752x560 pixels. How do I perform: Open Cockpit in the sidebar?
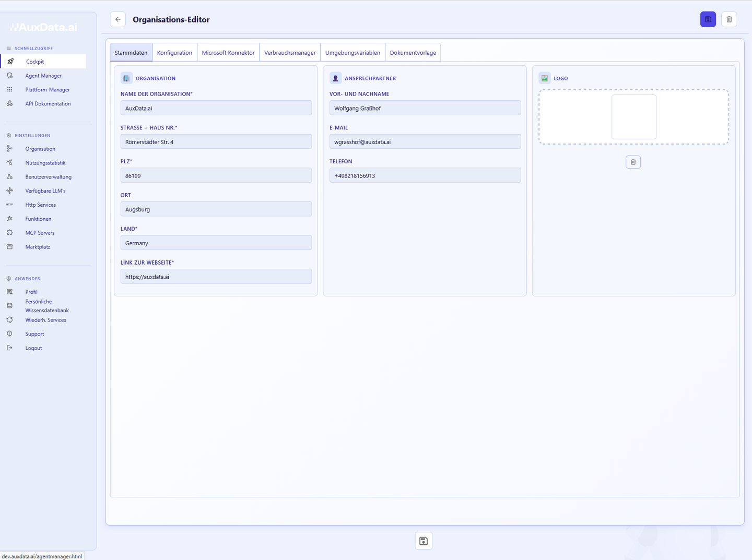(35, 62)
